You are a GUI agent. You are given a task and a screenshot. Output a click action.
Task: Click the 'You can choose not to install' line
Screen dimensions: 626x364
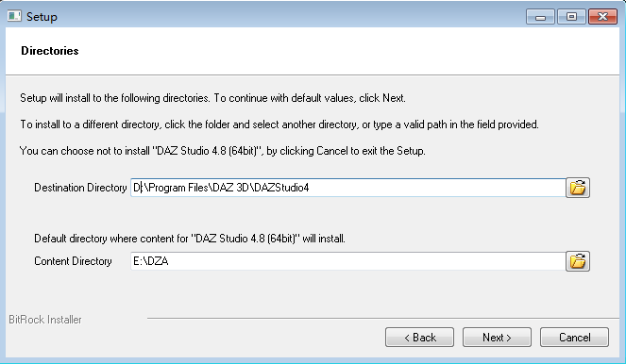223,151
